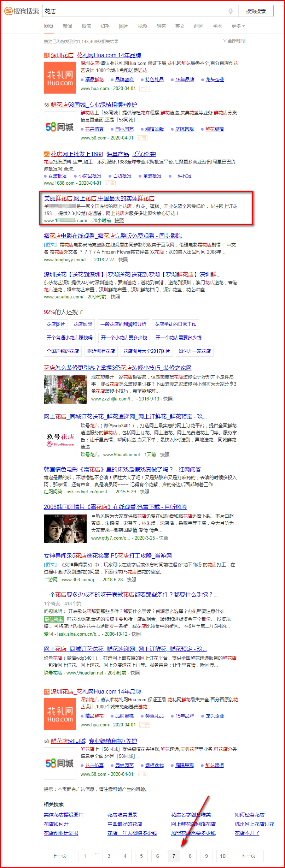Image resolution: width=285 pixels, height=868 pixels.
Task: Open the 全部时间 time filter
Action: pyautogui.click(x=234, y=41)
